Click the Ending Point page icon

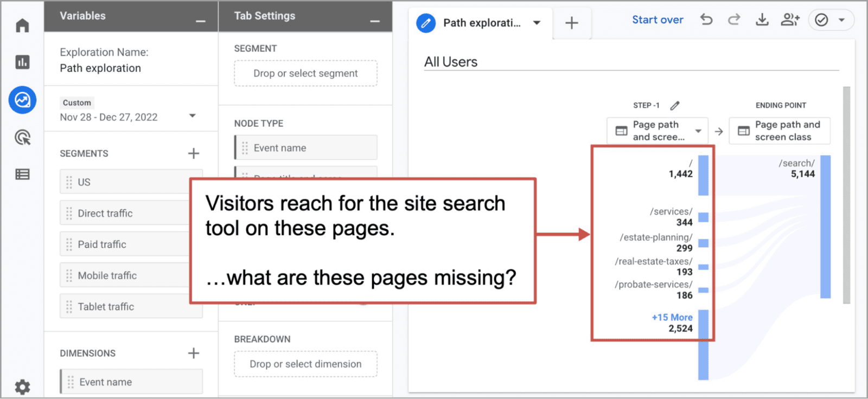(x=744, y=131)
